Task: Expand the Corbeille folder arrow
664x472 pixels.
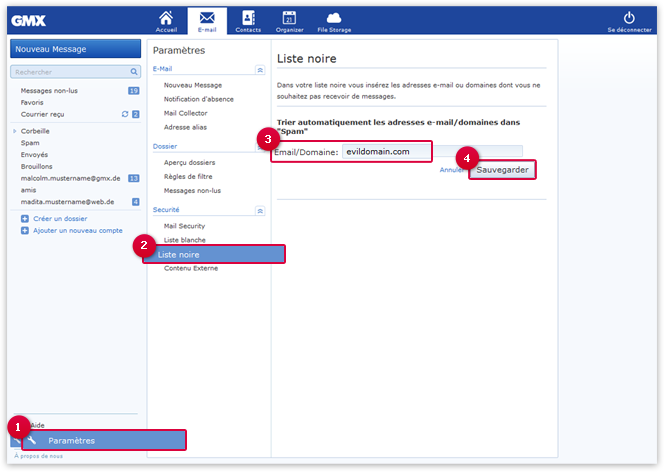Action: pos(15,131)
